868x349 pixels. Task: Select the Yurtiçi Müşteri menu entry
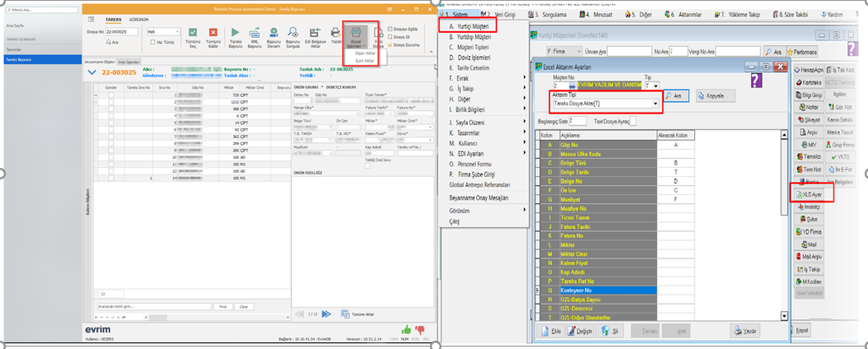(x=468, y=26)
